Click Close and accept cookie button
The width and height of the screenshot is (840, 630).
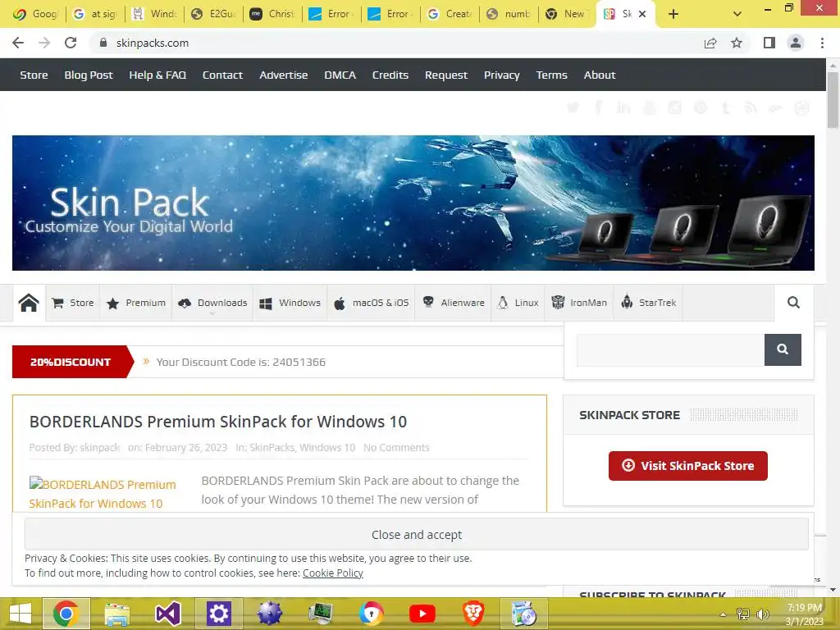[x=416, y=535]
